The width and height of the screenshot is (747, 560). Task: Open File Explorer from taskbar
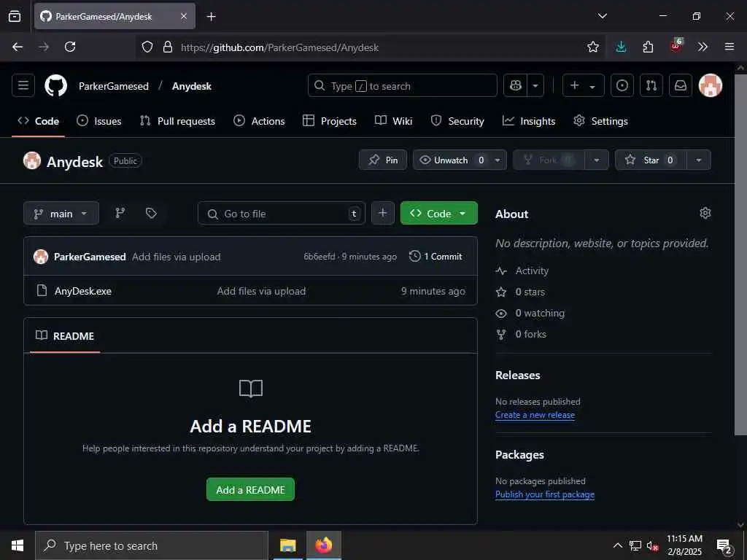(287, 545)
